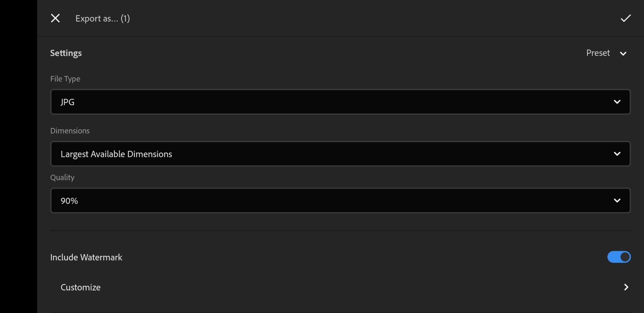
Task: Click the chevron icon on the File Type field
Action: click(x=617, y=102)
